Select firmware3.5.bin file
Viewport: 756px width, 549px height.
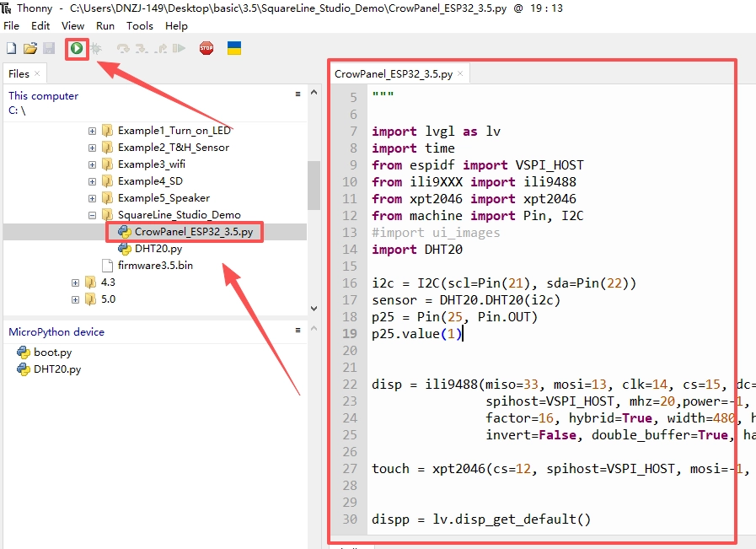155,266
